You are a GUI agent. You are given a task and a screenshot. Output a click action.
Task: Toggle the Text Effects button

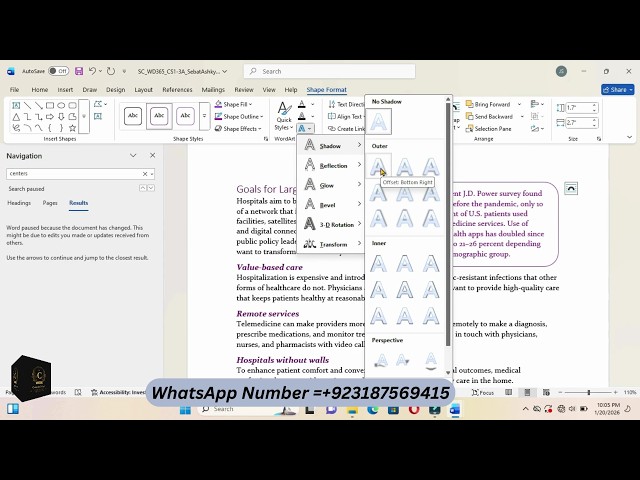click(x=305, y=129)
